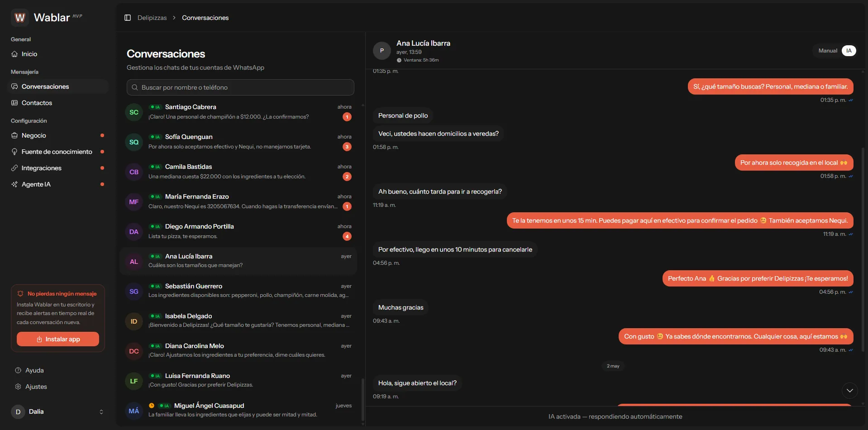
Task: Click Isabela Delgado's ID avatar
Action: [x=134, y=321]
